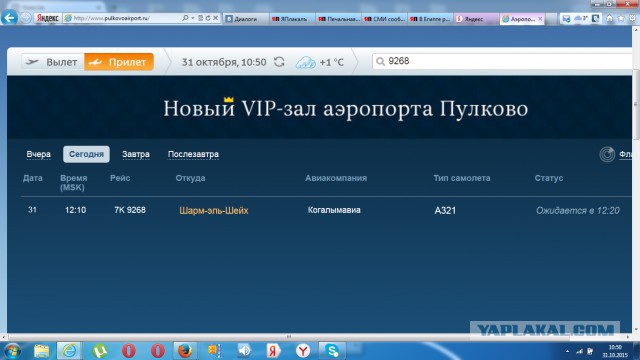Click the Откуда column header
The image size is (640, 360).
(x=190, y=178)
